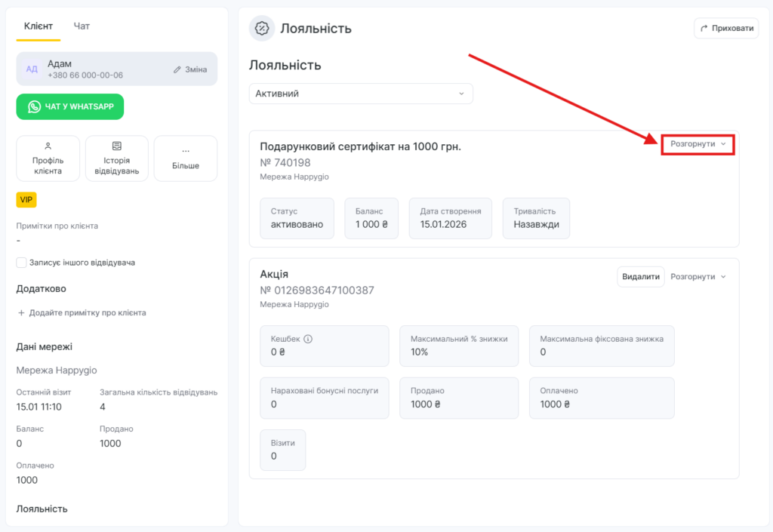This screenshot has width=773, height=532.
Task: Expand the gift certificate card with Розгорнути
Action: click(x=698, y=143)
